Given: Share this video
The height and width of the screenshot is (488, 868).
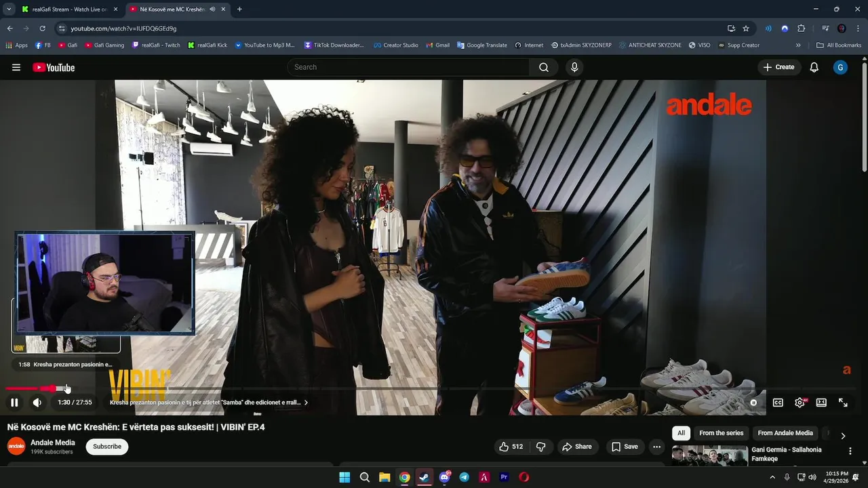Looking at the screenshot, I should [x=577, y=447].
